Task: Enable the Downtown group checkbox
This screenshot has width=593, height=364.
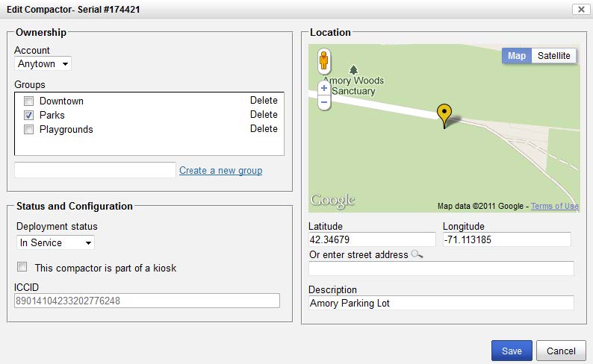Action: (x=28, y=101)
